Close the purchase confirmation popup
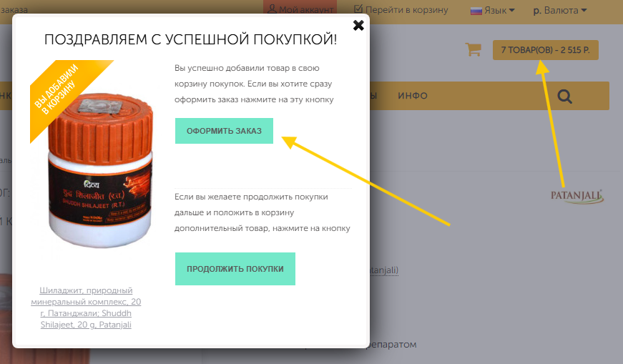The width and height of the screenshot is (623, 364). point(358,26)
